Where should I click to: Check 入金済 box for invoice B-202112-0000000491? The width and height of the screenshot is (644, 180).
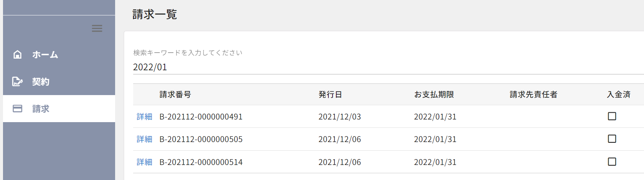point(612,116)
